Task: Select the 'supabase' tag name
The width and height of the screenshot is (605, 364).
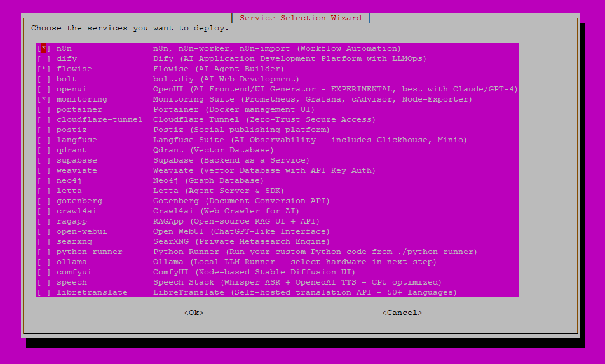Action: coord(77,161)
